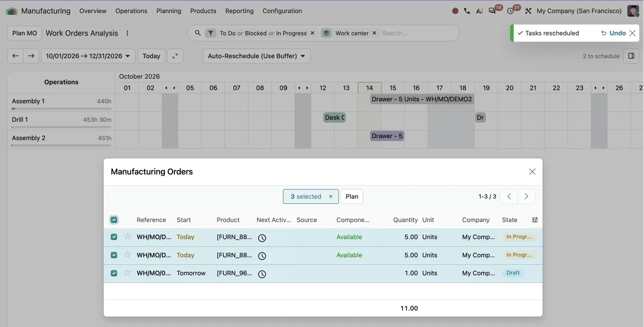Click the expand-to-fullscreen Gantt icon
The image size is (644, 327).
[175, 56]
